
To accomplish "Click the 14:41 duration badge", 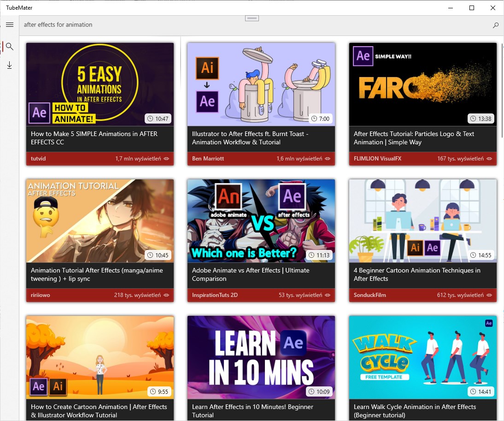I will point(481,392).
